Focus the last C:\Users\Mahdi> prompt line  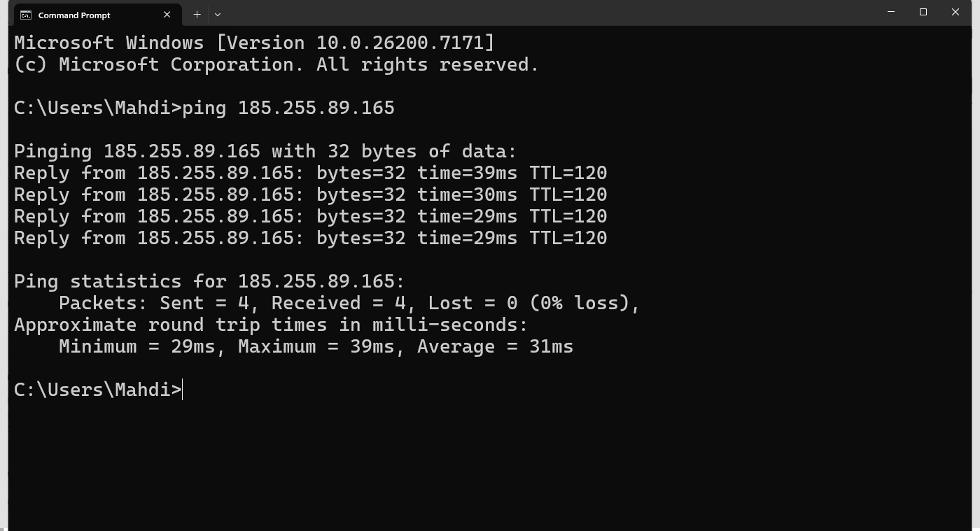point(98,390)
